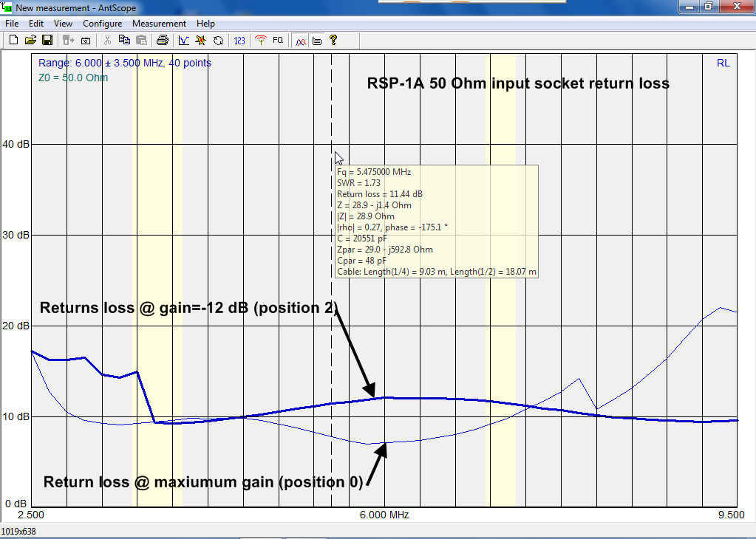The image size is (756, 539).
Task: Click the 9.500 end frequency label
Action: pos(732,515)
